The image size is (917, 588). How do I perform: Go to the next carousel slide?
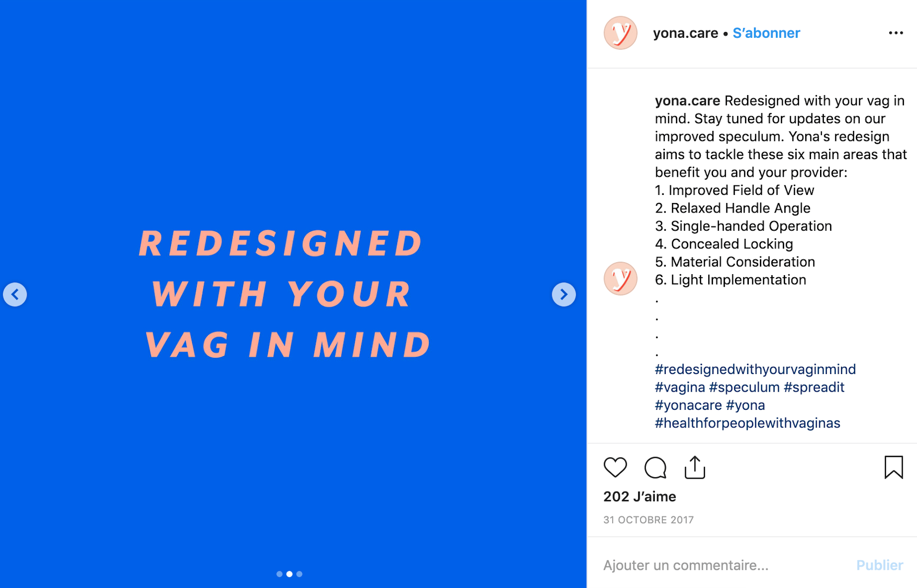(564, 294)
